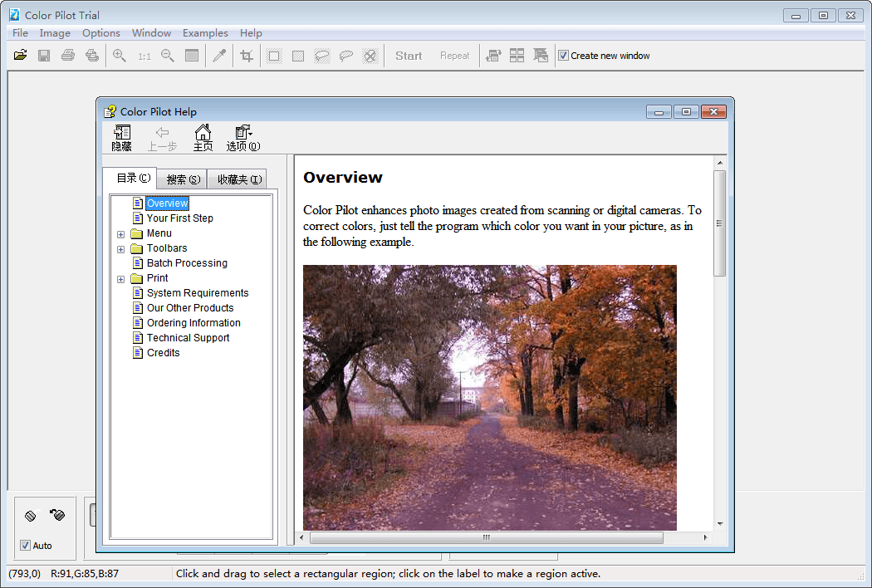Image resolution: width=872 pixels, height=588 pixels.
Task: Click the last window arrangement toolbar icon
Action: pyautogui.click(x=541, y=56)
